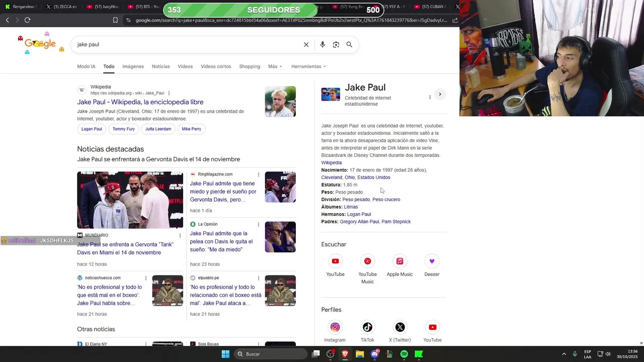Open Pam Stepnick parent link
Viewport: 644px width, 362px height.
pyautogui.click(x=396, y=222)
